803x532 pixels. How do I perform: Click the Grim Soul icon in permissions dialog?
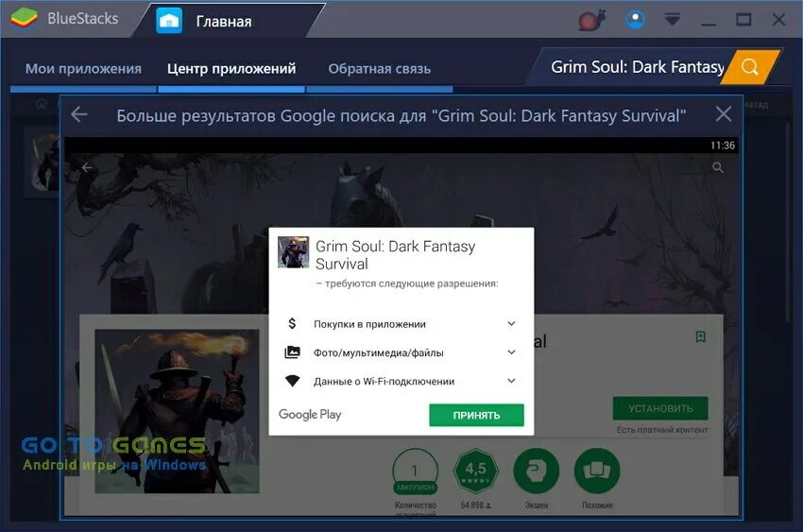(294, 252)
